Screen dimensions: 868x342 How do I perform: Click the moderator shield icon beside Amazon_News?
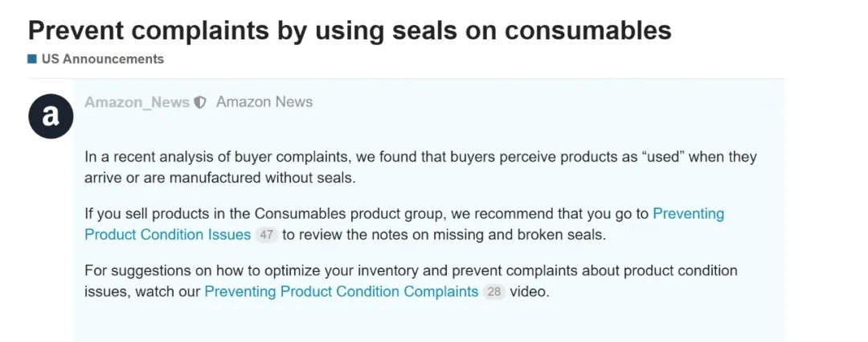(200, 103)
